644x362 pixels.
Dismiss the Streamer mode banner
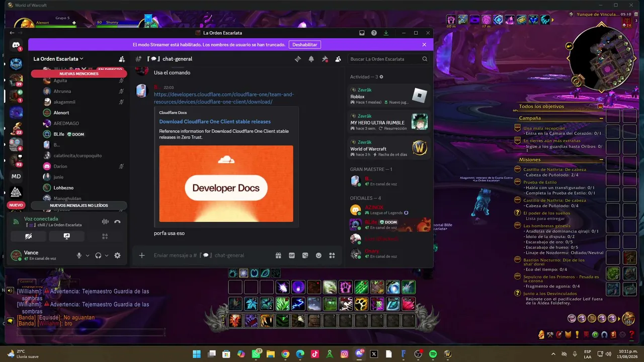coord(424,45)
